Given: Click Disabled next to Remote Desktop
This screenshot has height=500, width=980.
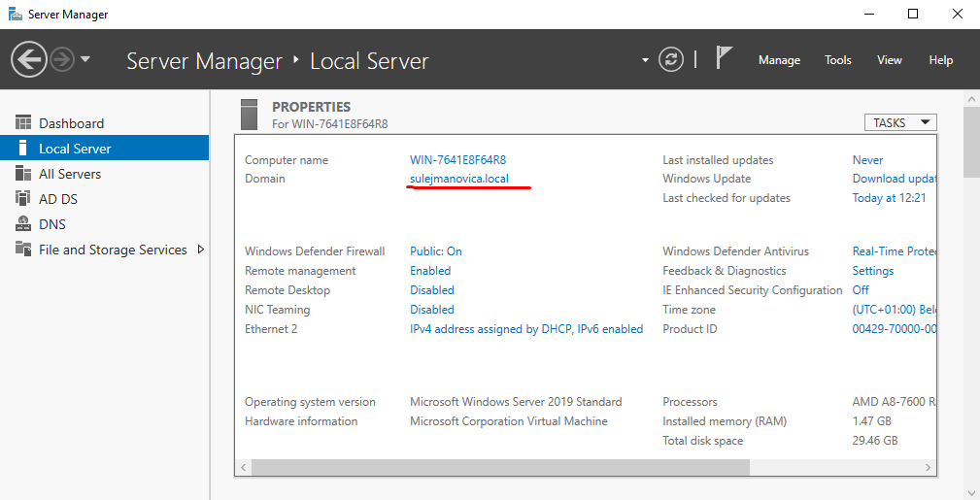Looking at the screenshot, I should (432, 290).
